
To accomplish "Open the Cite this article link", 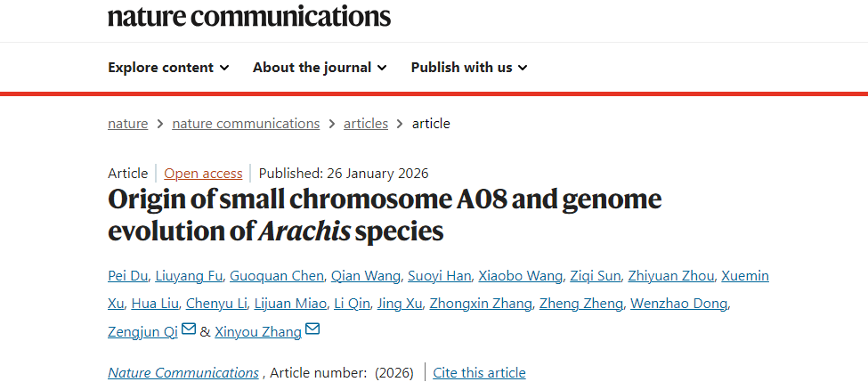I will point(479,373).
